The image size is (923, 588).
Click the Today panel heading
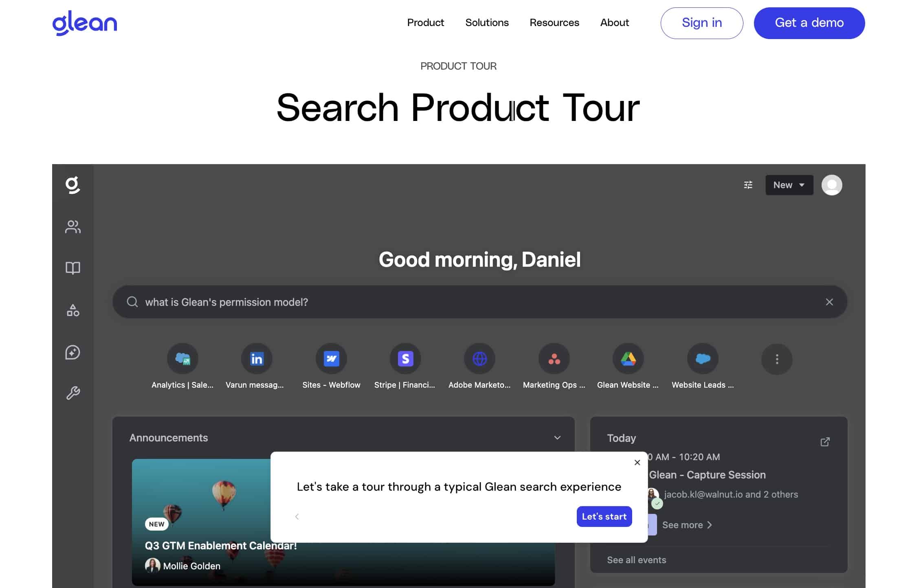click(621, 438)
